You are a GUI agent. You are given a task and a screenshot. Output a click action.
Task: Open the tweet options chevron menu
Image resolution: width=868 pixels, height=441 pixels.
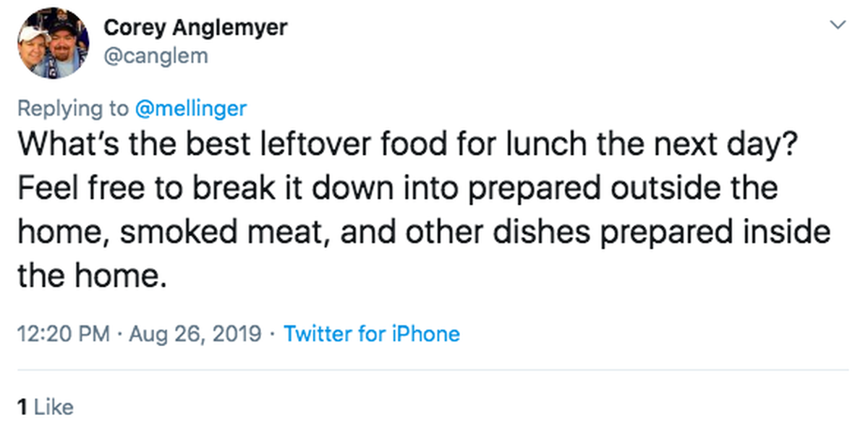[838, 25]
